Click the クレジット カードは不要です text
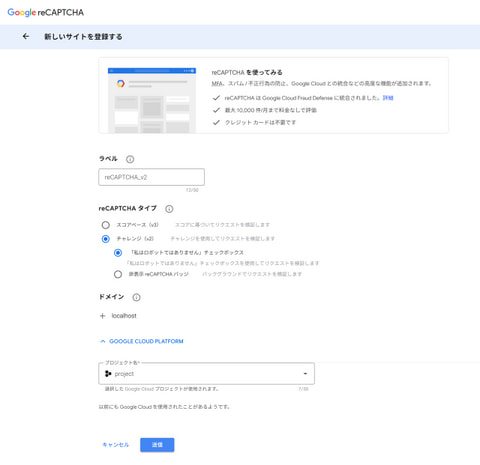Screen dimensions: 480x465 click(260, 122)
